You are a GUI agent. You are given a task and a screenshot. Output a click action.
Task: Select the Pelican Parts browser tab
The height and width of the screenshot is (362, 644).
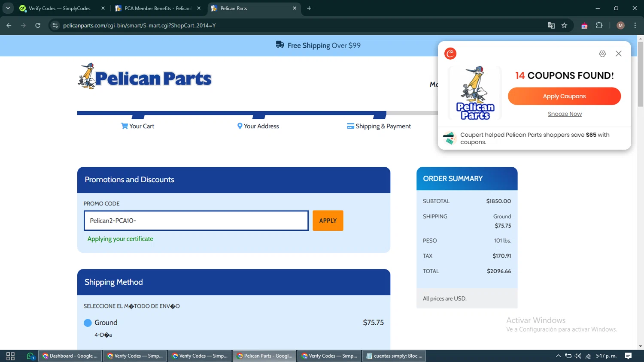click(254, 8)
